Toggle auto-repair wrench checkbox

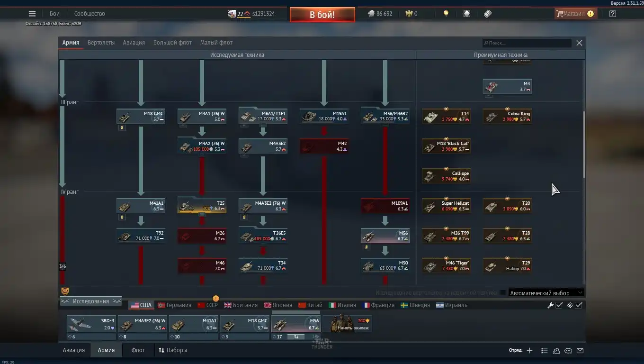pyautogui.click(x=559, y=305)
